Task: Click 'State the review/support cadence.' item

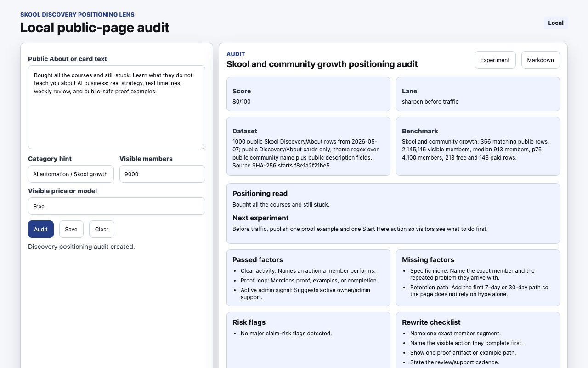Action: click(455, 362)
